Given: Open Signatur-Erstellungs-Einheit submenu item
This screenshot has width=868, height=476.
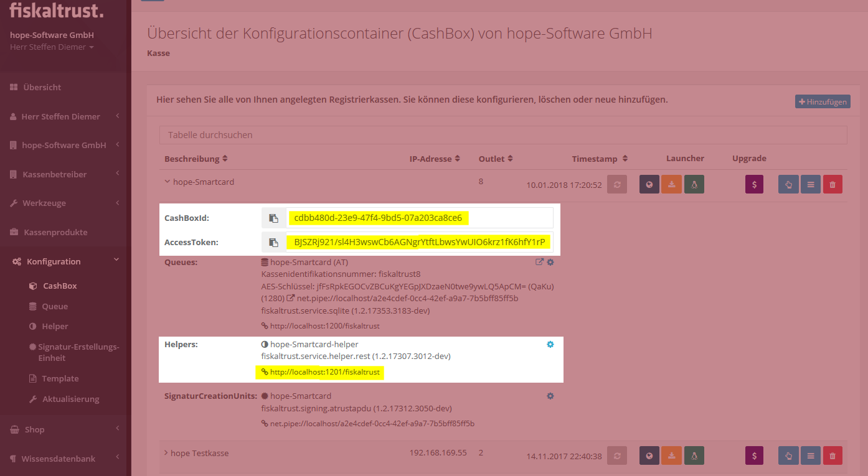Looking at the screenshot, I should coord(74,352).
